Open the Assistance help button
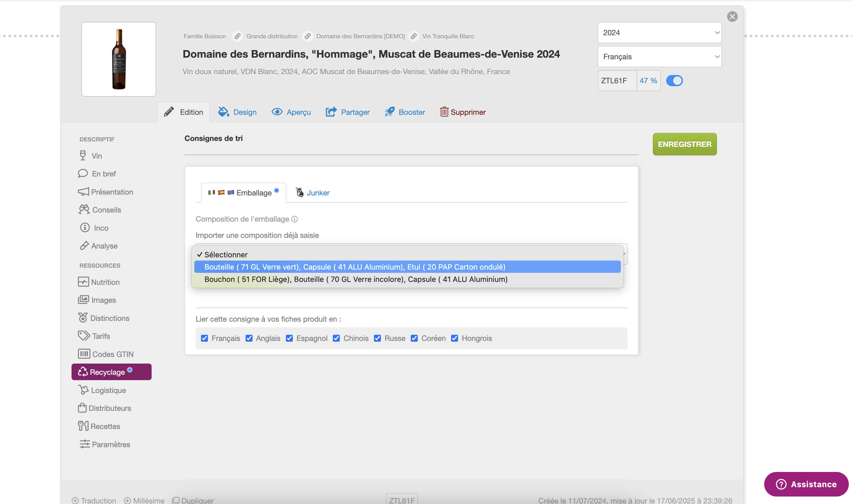The width and height of the screenshot is (852, 504). coord(806,484)
